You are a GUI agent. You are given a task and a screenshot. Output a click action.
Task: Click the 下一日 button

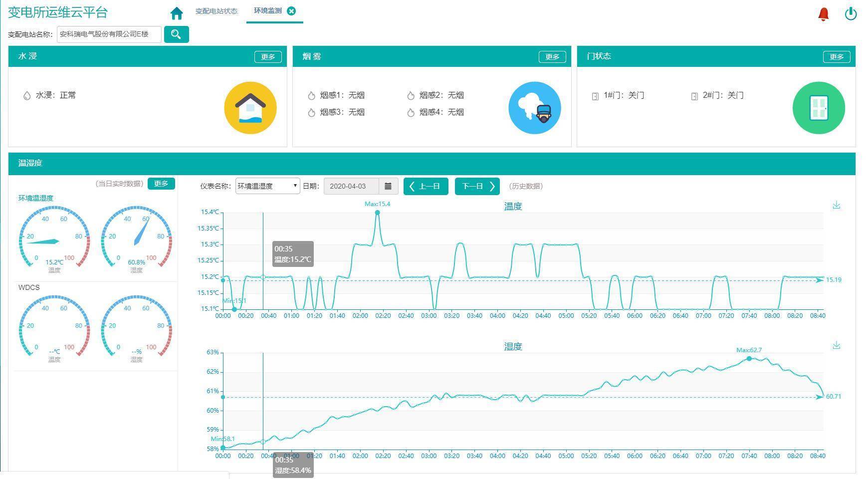point(477,186)
